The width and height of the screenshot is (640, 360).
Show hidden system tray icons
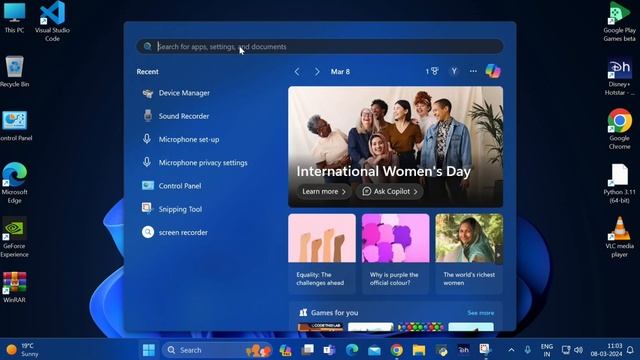tap(511, 350)
